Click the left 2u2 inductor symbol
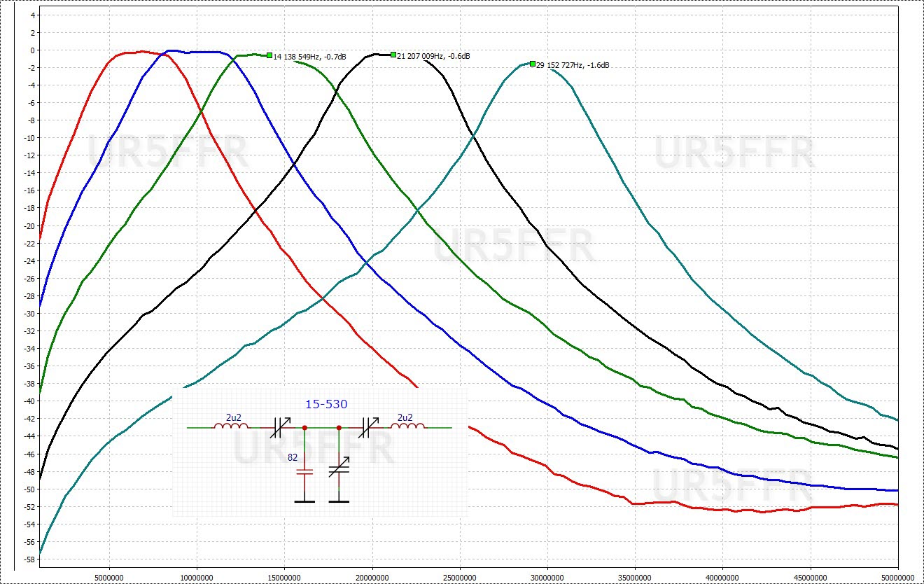Screen dimensions: 924x584 pyautogui.click(x=234, y=426)
